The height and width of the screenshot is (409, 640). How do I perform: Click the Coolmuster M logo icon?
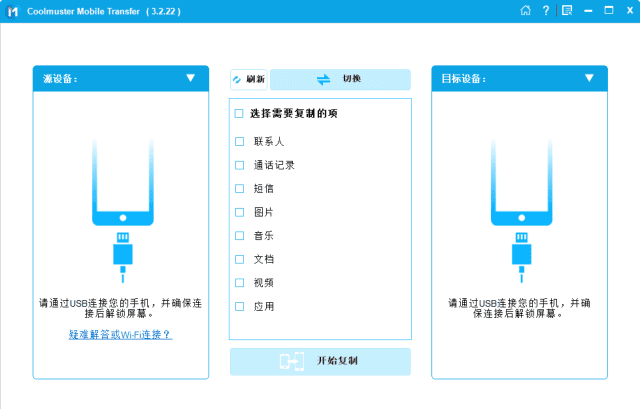[13, 11]
